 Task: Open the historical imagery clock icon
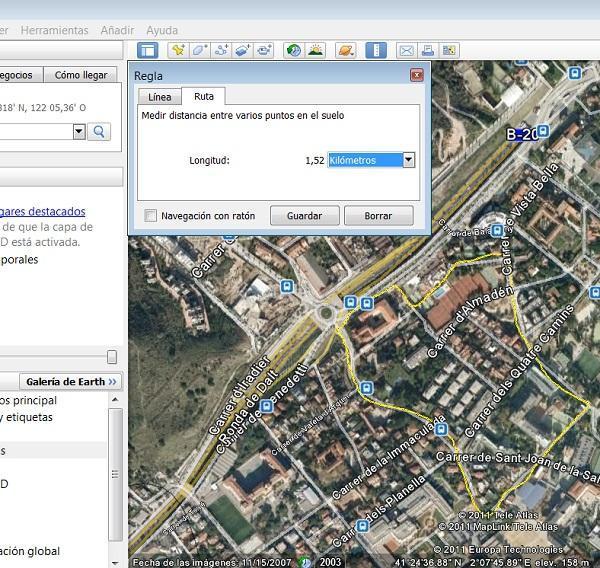294,50
